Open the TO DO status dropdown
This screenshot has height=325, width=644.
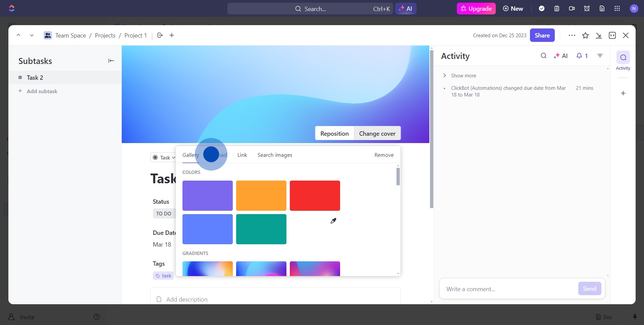[x=164, y=213]
